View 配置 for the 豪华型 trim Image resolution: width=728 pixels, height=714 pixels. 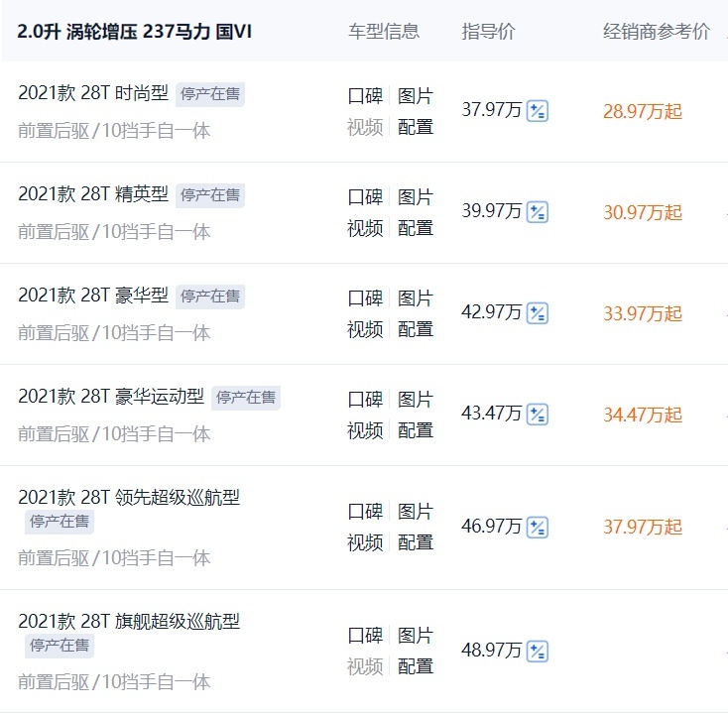416,329
